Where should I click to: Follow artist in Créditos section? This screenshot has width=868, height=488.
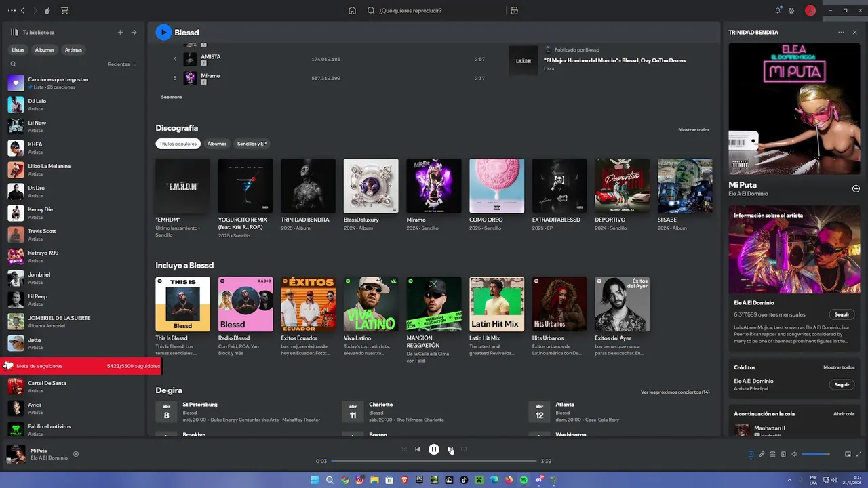[842, 384]
